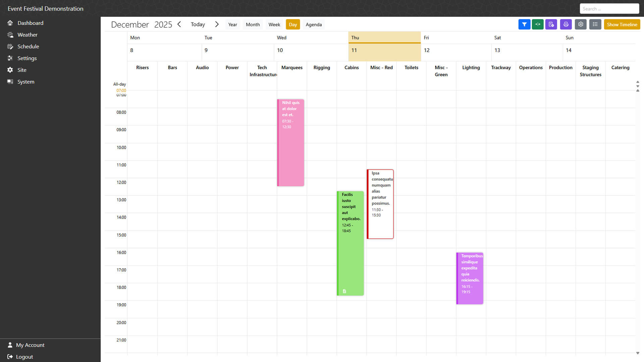Click the green collapse columns icon
644x362 pixels.
(x=538, y=24)
